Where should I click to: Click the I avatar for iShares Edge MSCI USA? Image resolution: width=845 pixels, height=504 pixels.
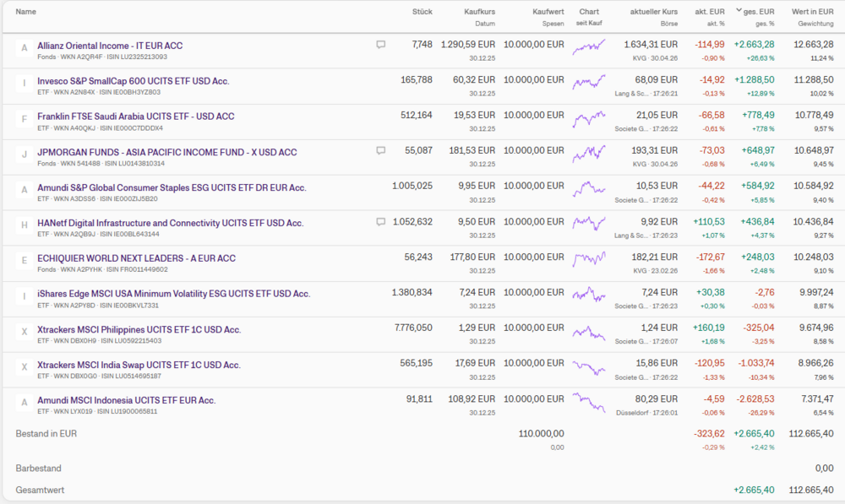click(25, 296)
